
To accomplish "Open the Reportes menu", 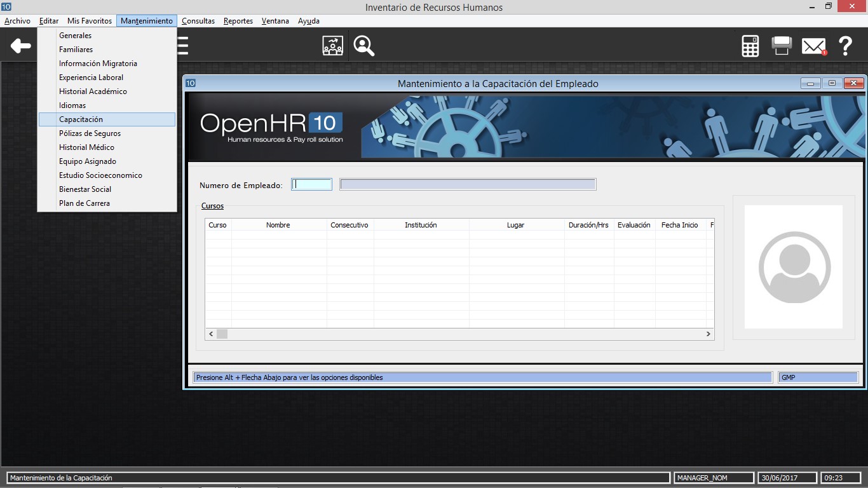I will coord(238,21).
